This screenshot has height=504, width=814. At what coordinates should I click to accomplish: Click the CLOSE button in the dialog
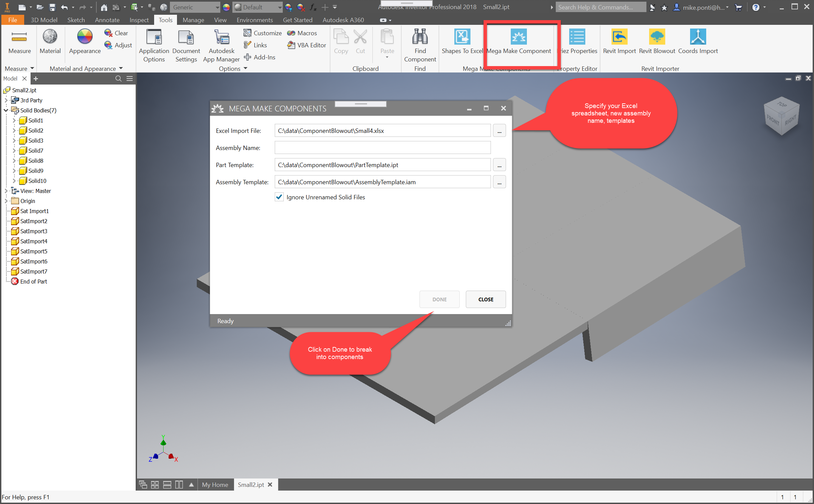[x=485, y=299]
